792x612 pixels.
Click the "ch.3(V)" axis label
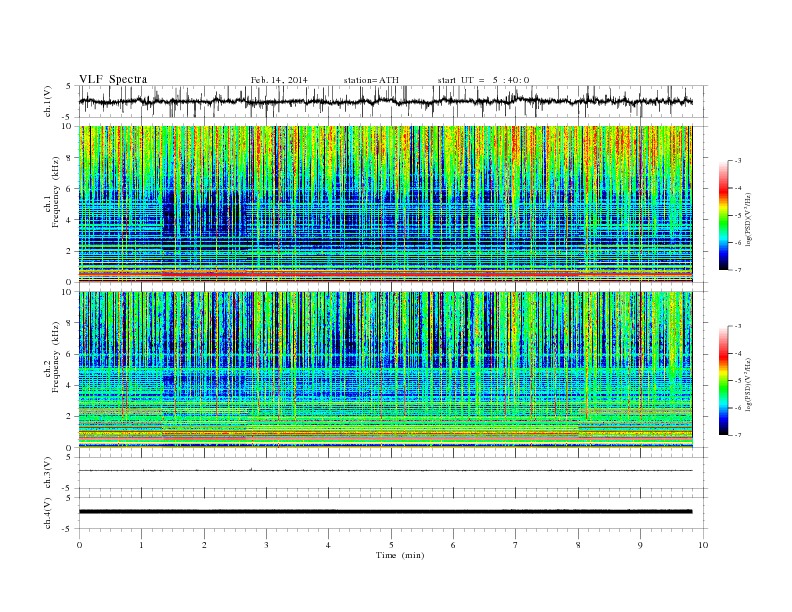[48, 473]
